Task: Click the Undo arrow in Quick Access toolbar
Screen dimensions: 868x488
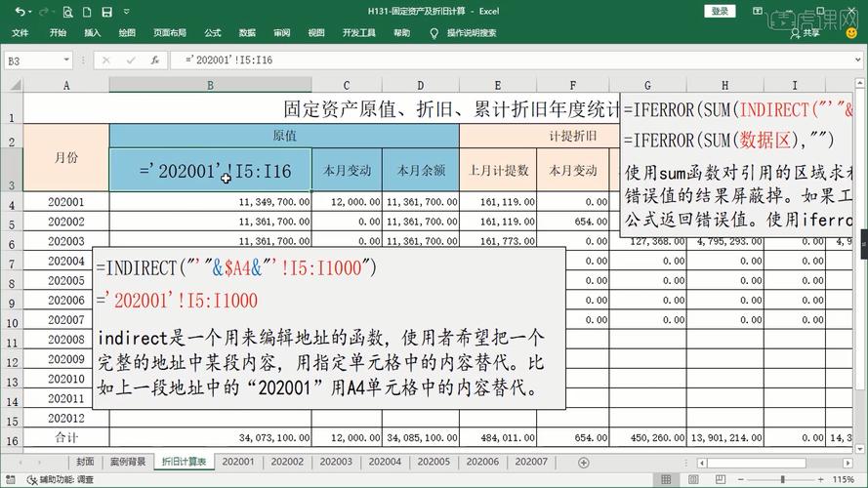Action: click(20, 11)
